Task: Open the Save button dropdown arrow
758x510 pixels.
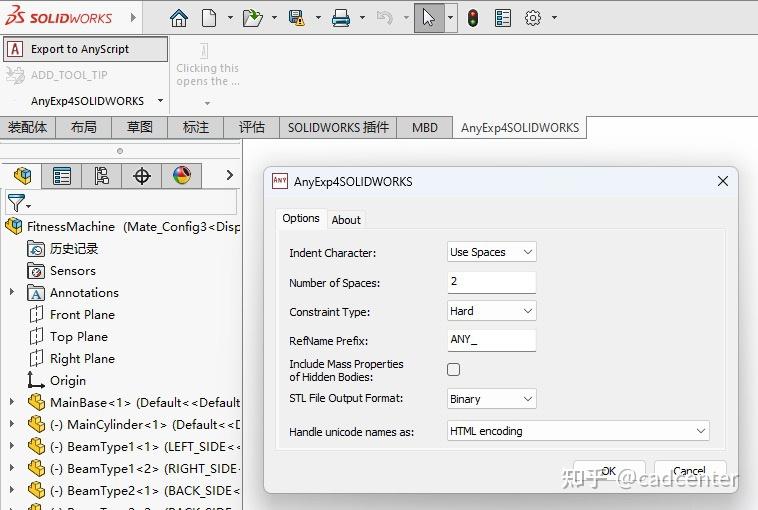Action: pyautogui.click(x=318, y=18)
